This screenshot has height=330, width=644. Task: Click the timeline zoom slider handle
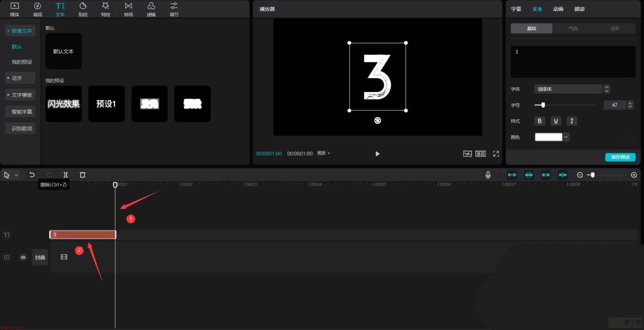point(592,175)
